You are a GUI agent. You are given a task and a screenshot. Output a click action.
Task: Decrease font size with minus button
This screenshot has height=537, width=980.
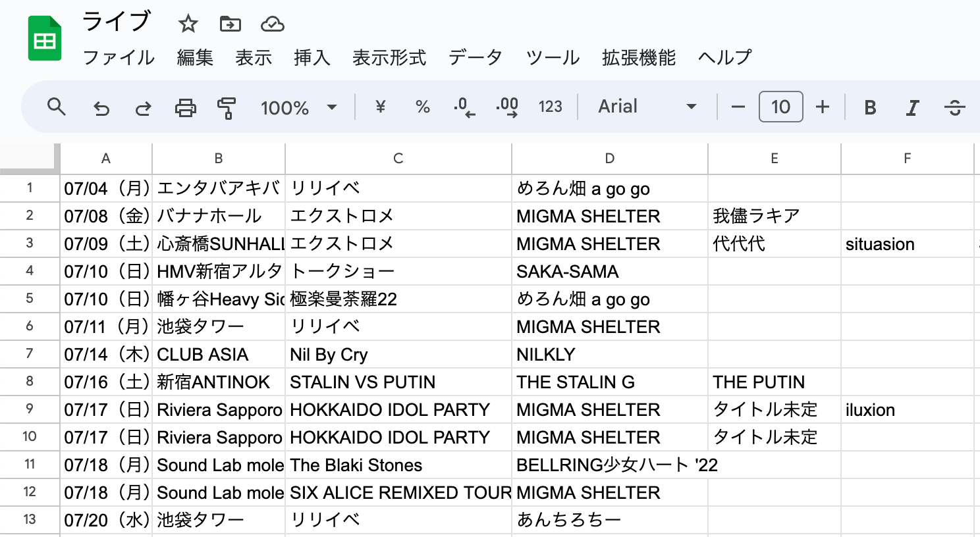tap(738, 107)
